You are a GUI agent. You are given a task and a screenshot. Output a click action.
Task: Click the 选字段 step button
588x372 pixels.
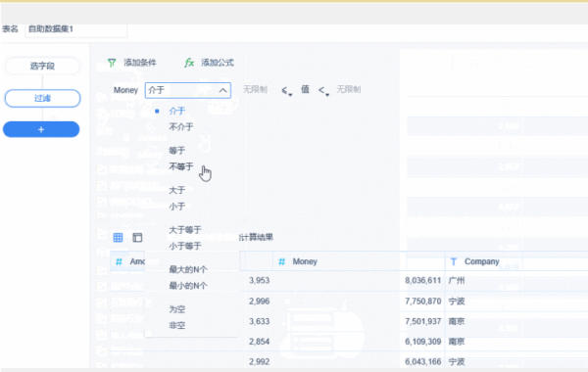coord(42,67)
